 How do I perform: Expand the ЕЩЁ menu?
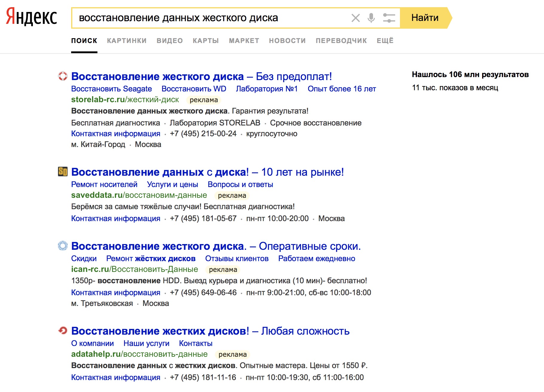(x=385, y=41)
